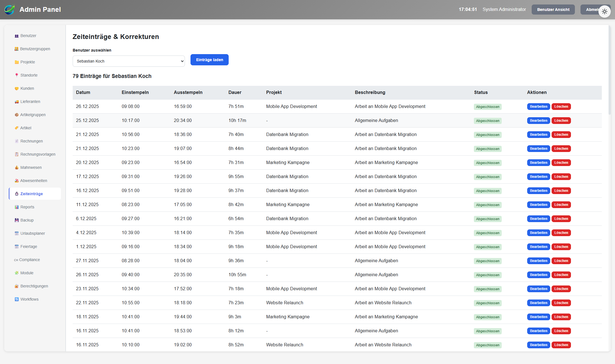Click Bearbeiten for the 26.12.2025 entry

click(x=538, y=107)
